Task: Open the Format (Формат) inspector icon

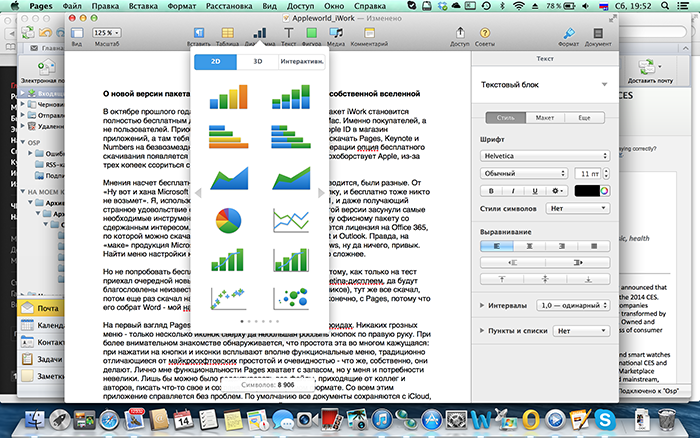Action: [x=568, y=35]
